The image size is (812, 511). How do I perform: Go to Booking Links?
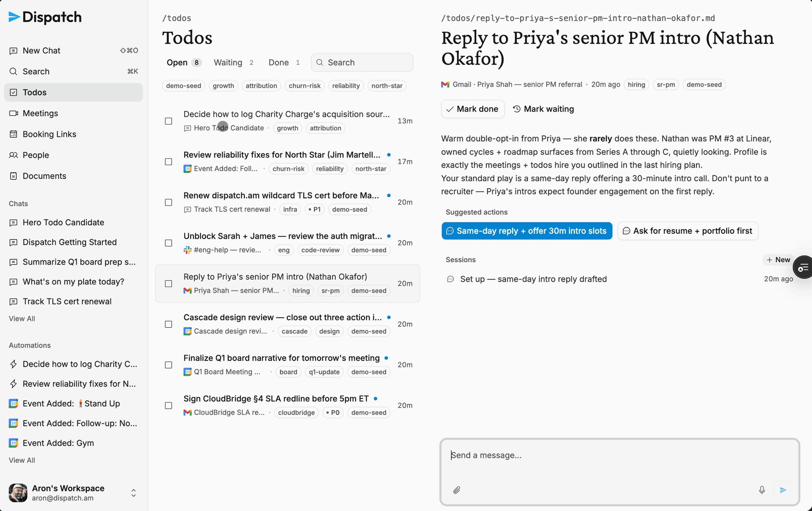73,134
